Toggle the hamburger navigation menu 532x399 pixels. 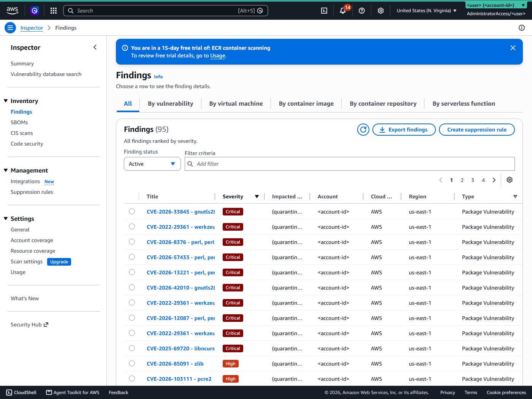coord(10,28)
